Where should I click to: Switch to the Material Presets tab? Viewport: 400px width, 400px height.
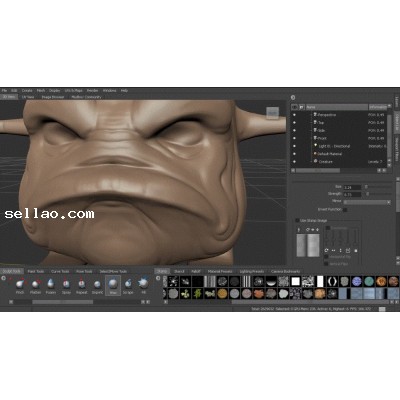coord(220,271)
